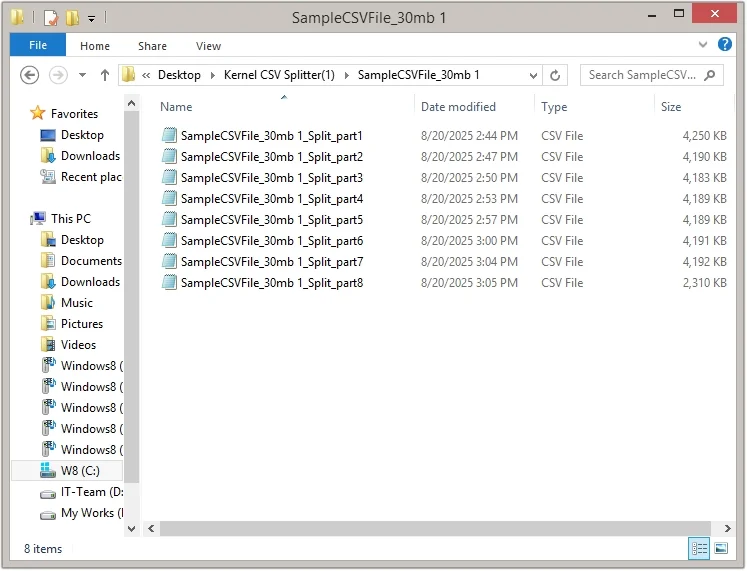Sort files by Date modified column
This screenshot has height=571, width=747.
pyautogui.click(x=458, y=107)
